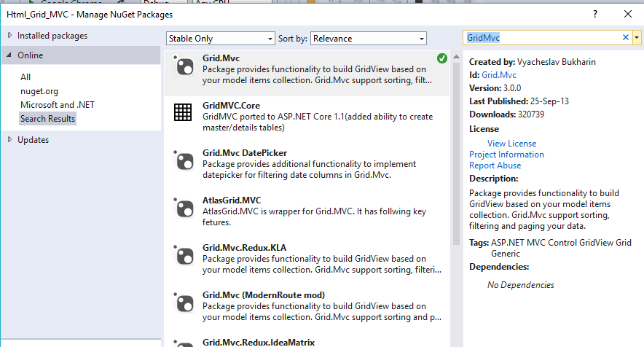Open the Stable Only filter dropdown
644x347 pixels.
(221, 38)
